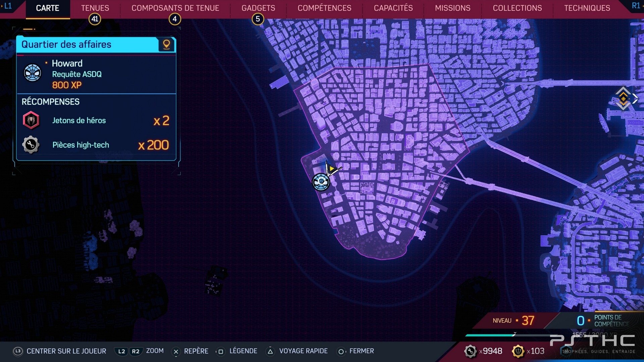Click the high-tech parts counter icon

click(470, 351)
